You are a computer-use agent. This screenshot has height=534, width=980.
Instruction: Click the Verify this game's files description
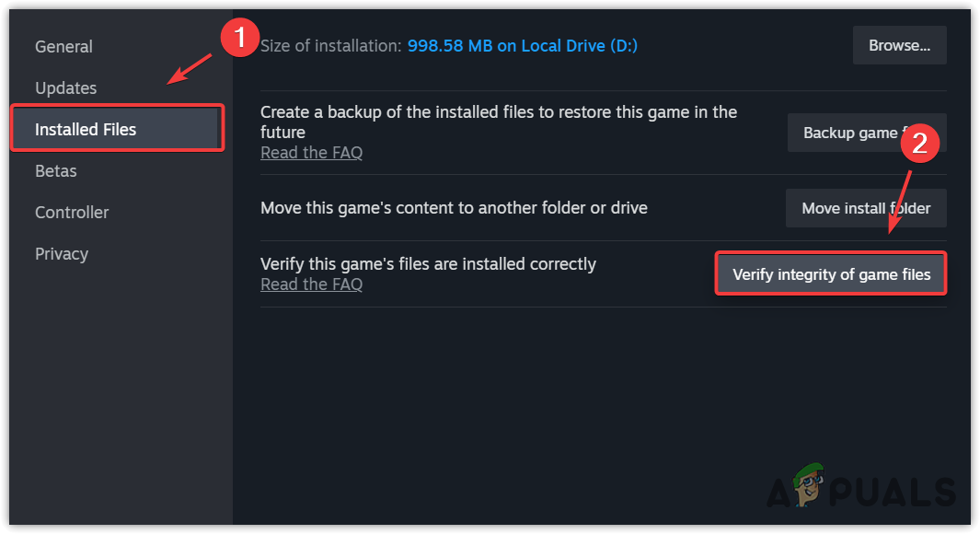428,264
